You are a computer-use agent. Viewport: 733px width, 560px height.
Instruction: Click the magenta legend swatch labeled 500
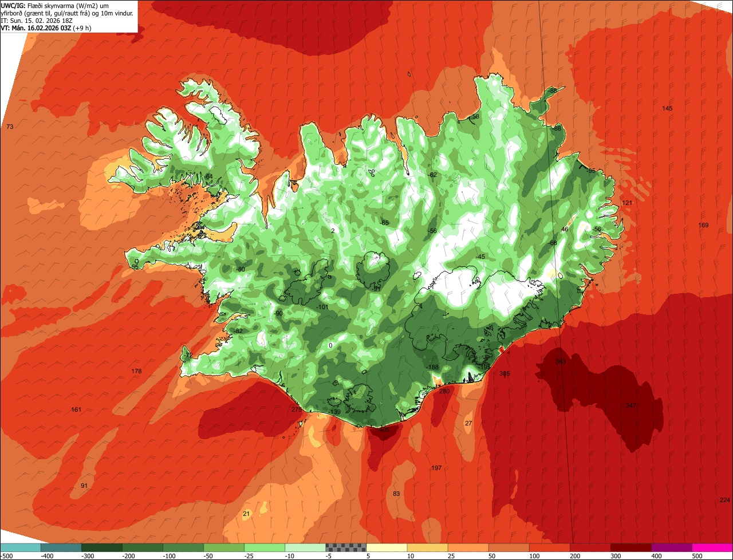click(x=712, y=547)
